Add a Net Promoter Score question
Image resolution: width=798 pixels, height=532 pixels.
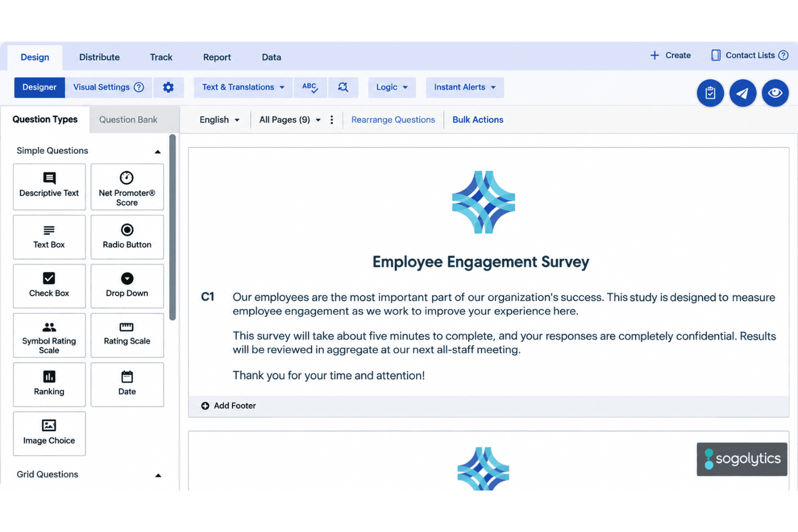[x=127, y=186]
